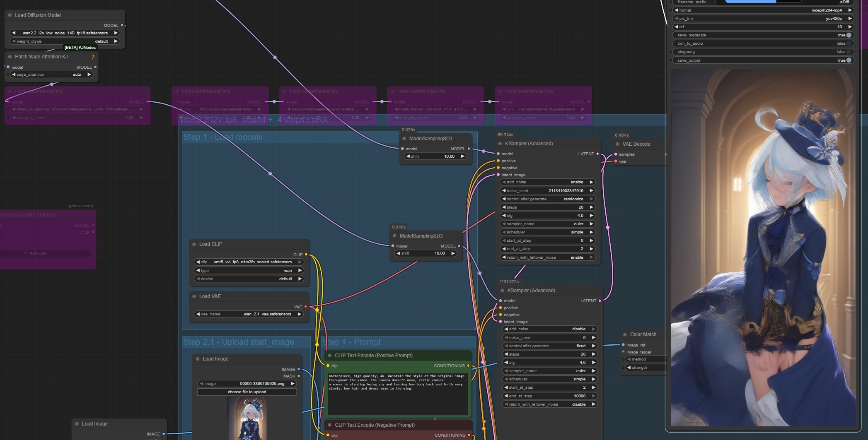This screenshot has height=440, width=868.
Task: Click the LATENT output port of the 88.314s KSampler
Action: (597, 154)
